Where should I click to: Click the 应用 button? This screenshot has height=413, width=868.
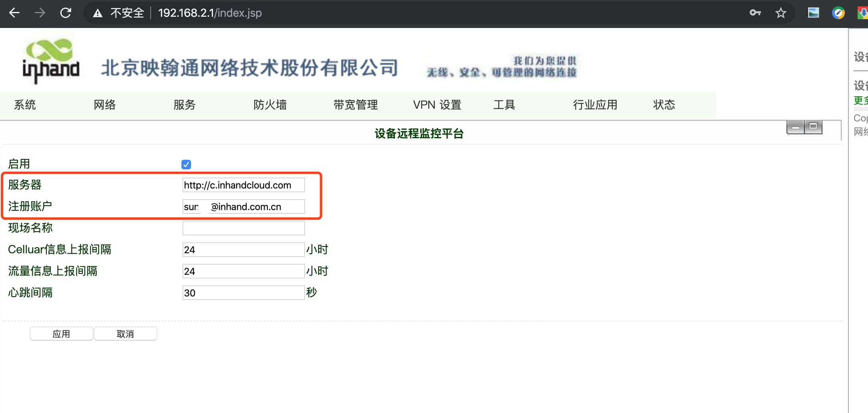coord(62,334)
